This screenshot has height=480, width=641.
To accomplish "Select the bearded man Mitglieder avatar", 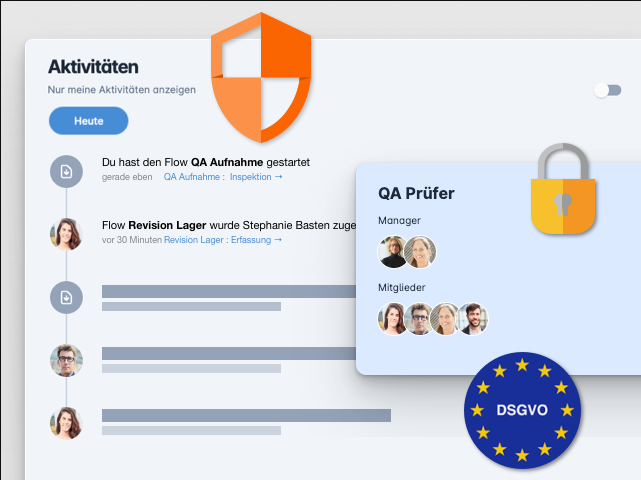I will tap(473, 319).
